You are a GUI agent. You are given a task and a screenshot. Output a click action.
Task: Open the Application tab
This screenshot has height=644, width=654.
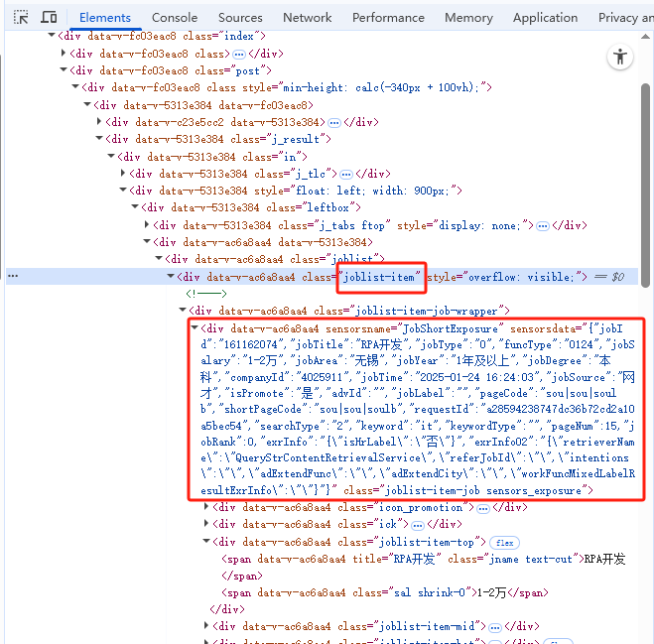[x=545, y=18]
